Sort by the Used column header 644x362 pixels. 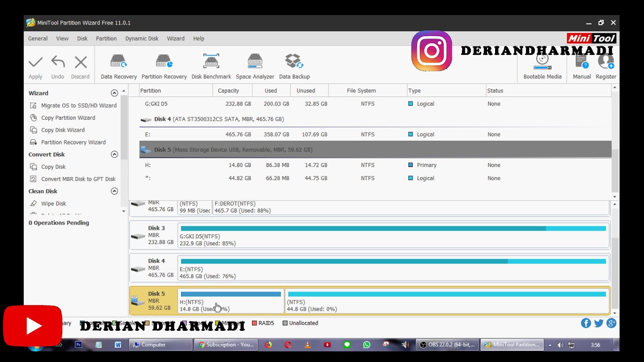(271, 90)
